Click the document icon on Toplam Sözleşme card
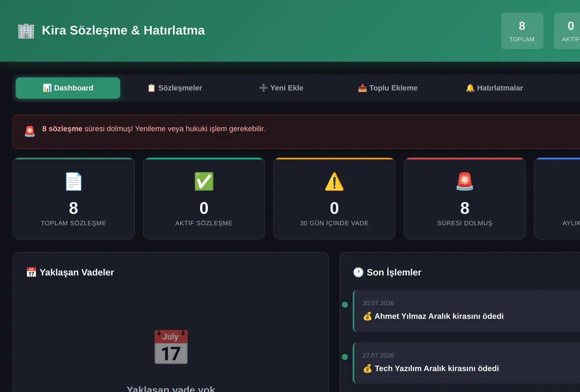580x392 pixels. [x=73, y=182]
